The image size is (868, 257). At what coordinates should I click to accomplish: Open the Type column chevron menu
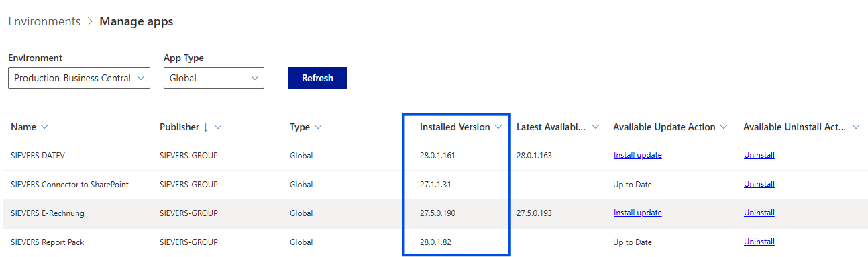click(x=318, y=127)
